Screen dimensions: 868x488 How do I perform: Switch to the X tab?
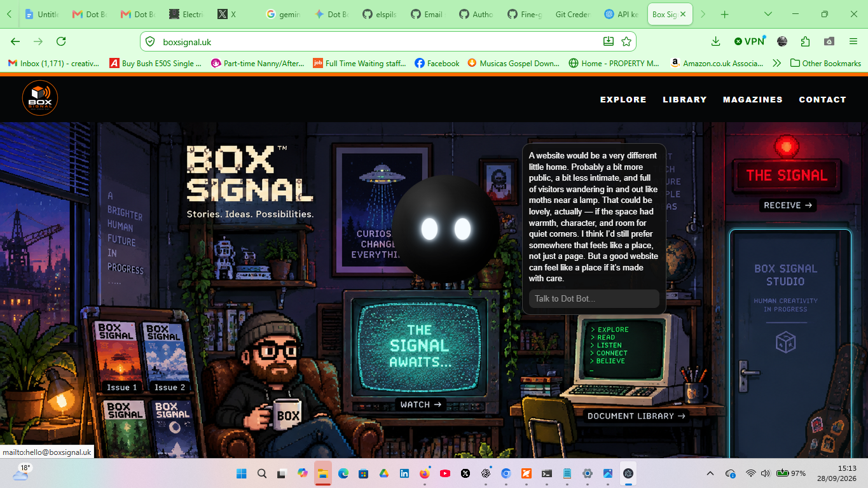pos(235,14)
